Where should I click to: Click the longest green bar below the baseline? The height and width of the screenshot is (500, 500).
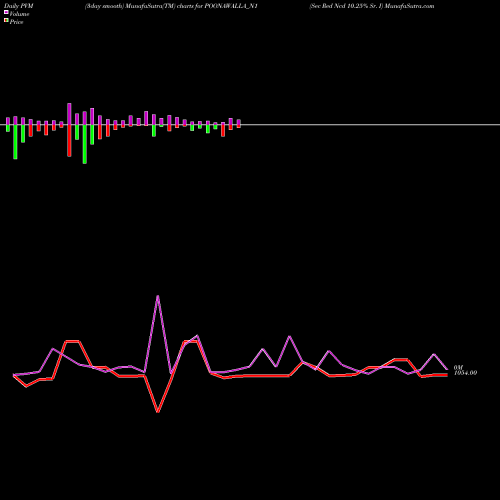pyautogui.click(x=85, y=144)
